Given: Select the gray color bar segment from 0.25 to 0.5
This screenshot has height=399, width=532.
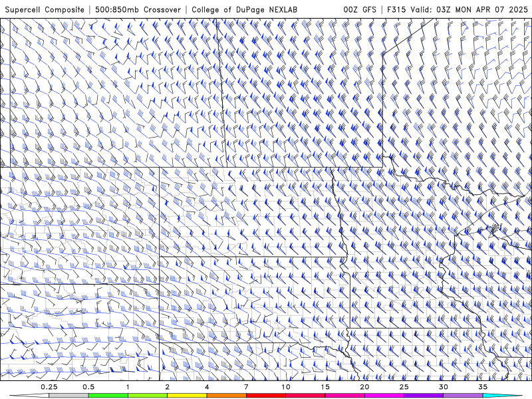Looking at the screenshot, I should coord(68,396).
